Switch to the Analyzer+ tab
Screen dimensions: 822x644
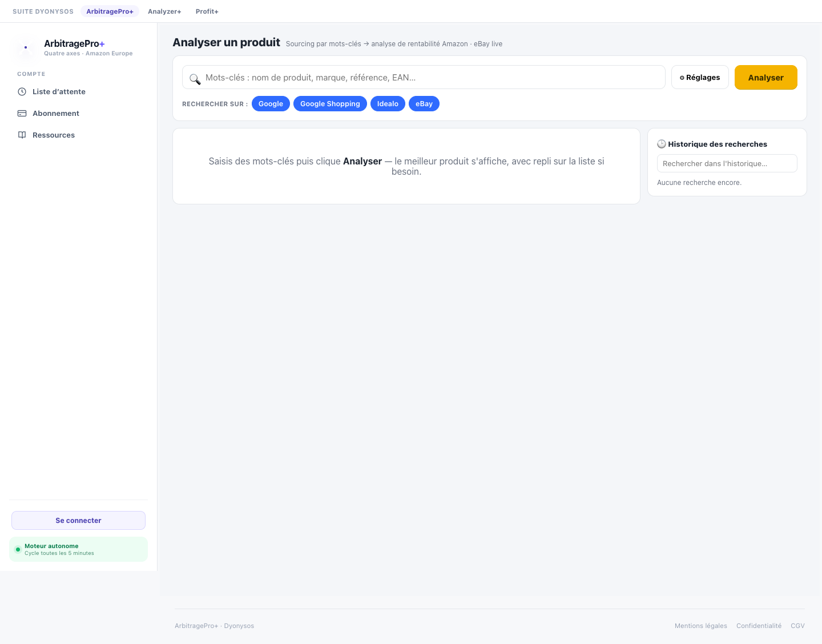[164, 11]
